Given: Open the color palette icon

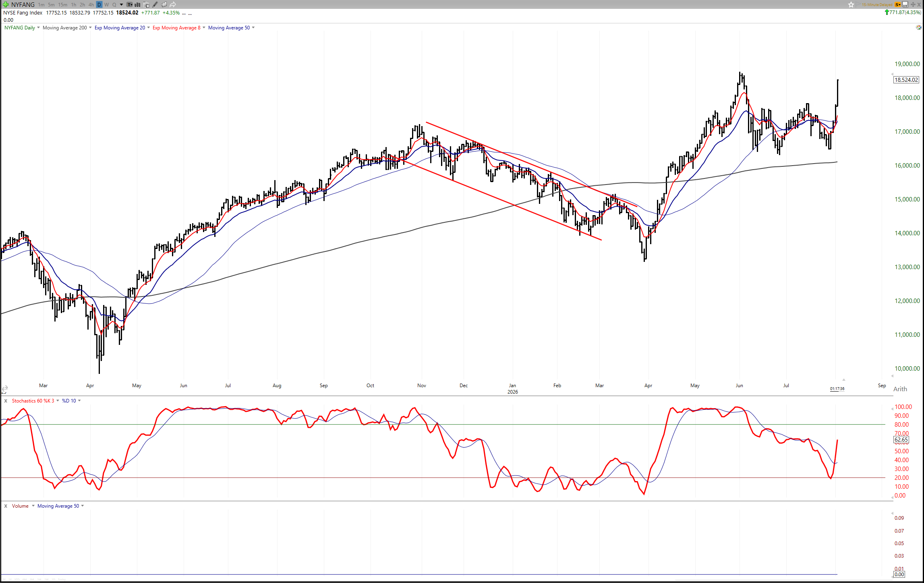Looking at the screenshot, I should [918, 27].
